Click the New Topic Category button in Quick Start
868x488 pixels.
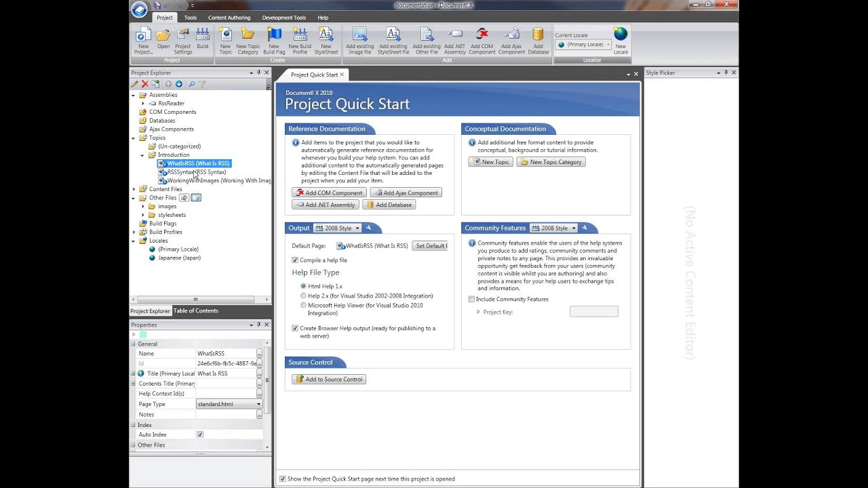(x=551, y=162)
